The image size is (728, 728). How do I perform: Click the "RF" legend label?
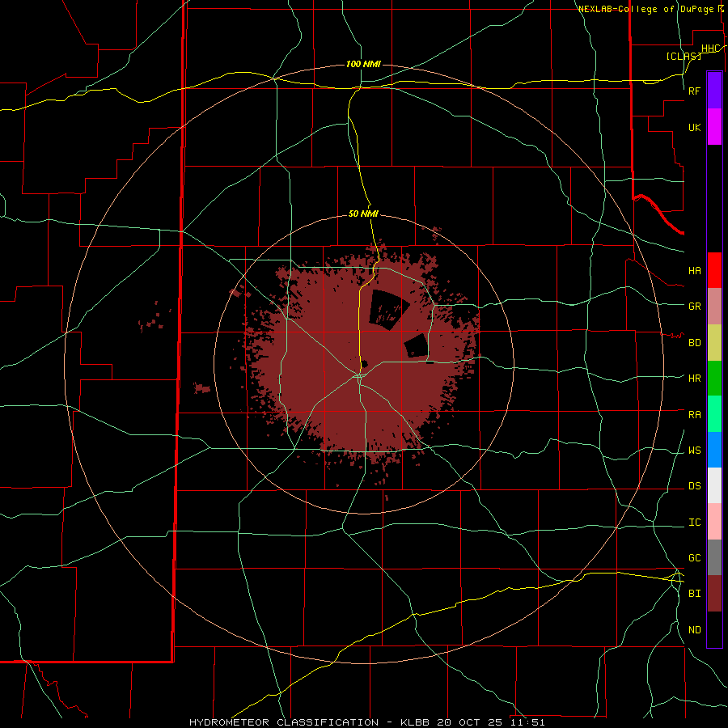click(x=695, y=91)
